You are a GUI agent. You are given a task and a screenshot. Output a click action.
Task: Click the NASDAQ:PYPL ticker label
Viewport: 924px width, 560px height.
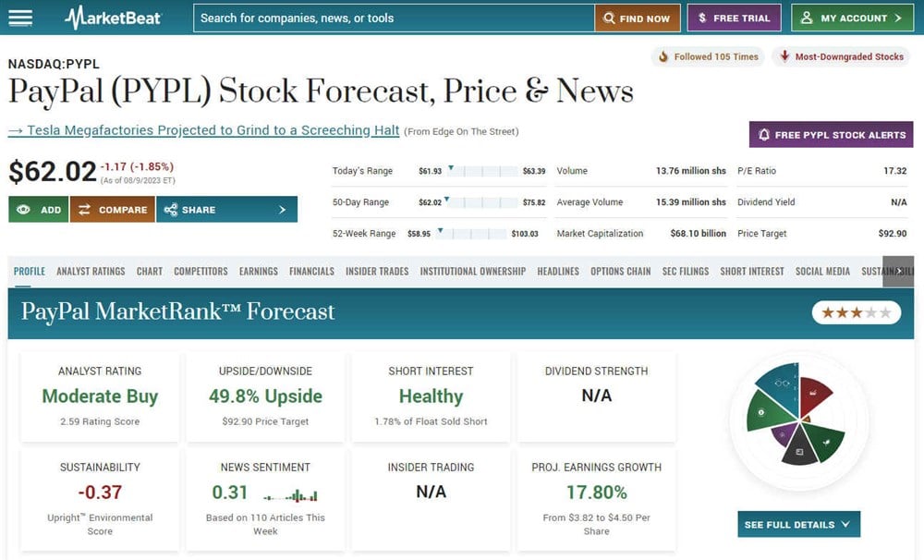pyautogui.click(x=54, y=64)
